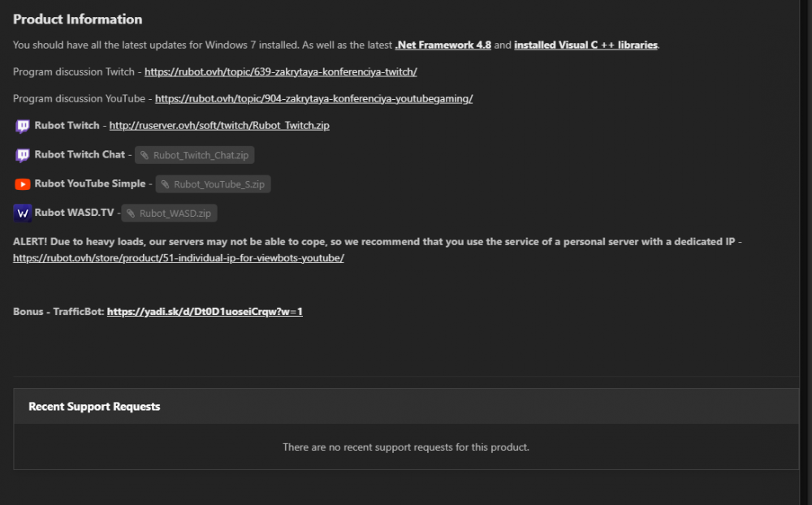This screenshot has width=812, height=505.
Task: Click the Recent Support Requests header
Action: 94,407
